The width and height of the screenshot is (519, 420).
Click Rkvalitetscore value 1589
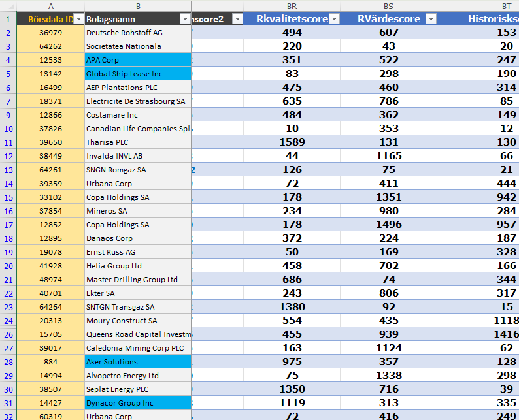[x=292, y=142]
